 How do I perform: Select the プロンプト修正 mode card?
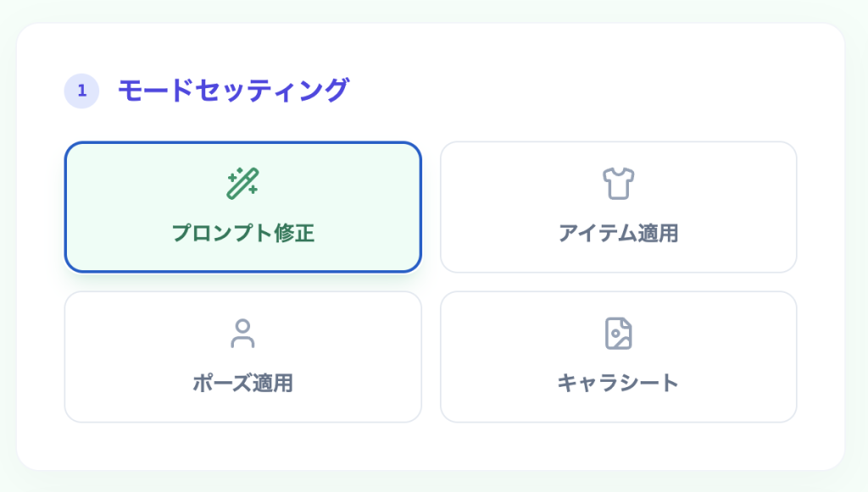[242, 207]
